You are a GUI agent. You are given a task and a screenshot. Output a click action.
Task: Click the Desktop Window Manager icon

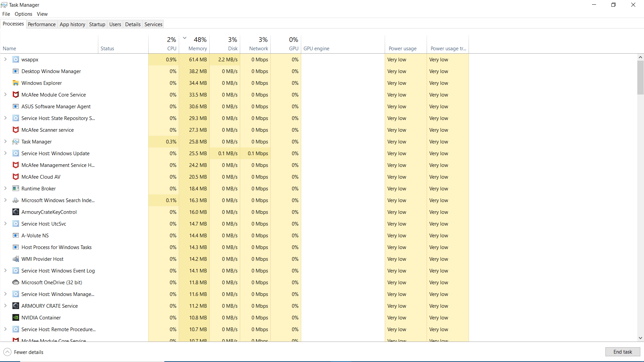click(x=16, y=71)
